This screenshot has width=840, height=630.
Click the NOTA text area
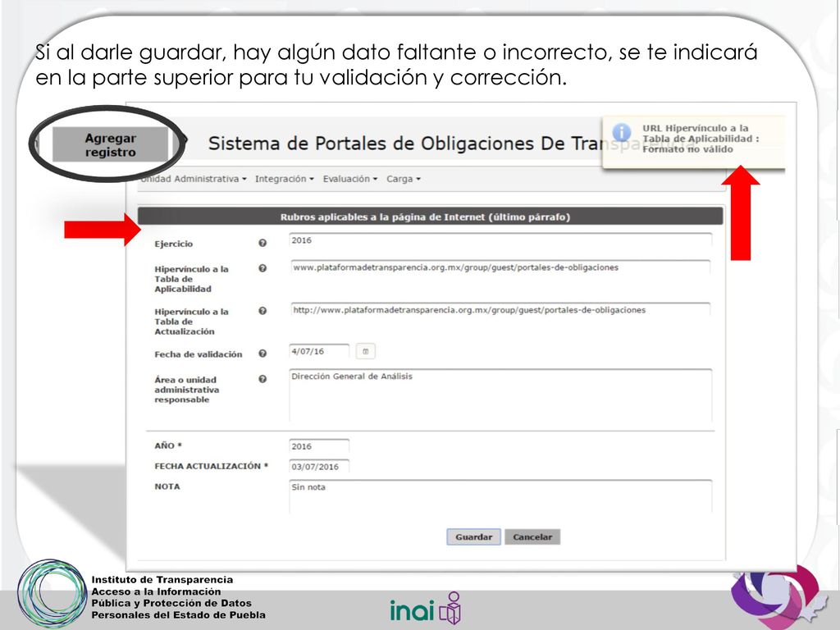[x=500, y=496]
